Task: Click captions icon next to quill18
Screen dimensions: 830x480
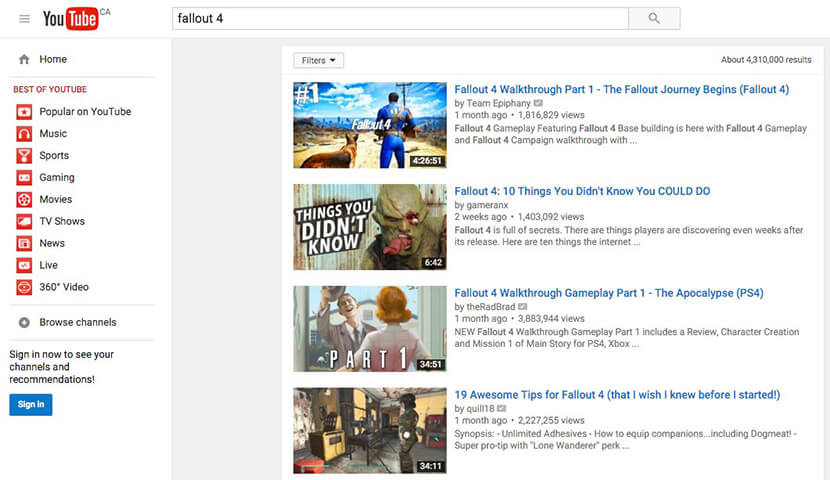Action: click(x=502, y=409)
